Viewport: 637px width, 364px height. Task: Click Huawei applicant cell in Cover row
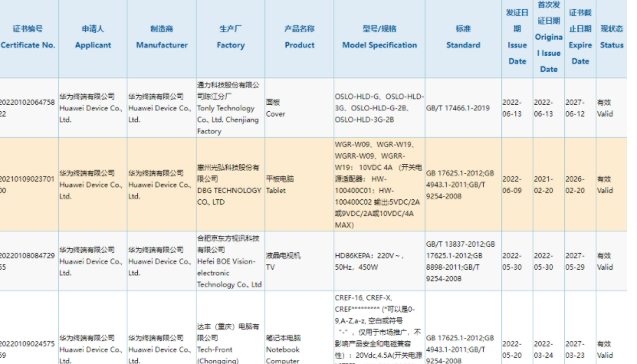click(x=93, y=108)
